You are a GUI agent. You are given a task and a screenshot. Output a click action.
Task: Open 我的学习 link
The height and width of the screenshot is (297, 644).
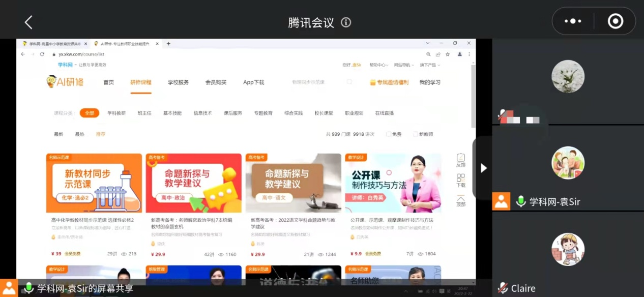430,82
